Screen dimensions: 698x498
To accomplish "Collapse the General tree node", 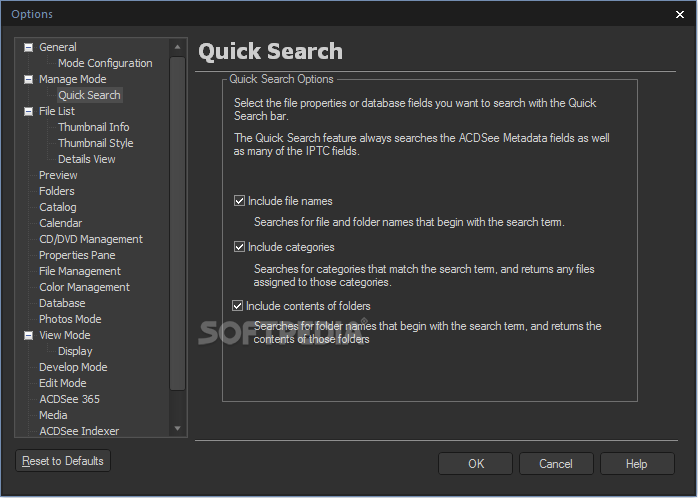I will [28, 47].
